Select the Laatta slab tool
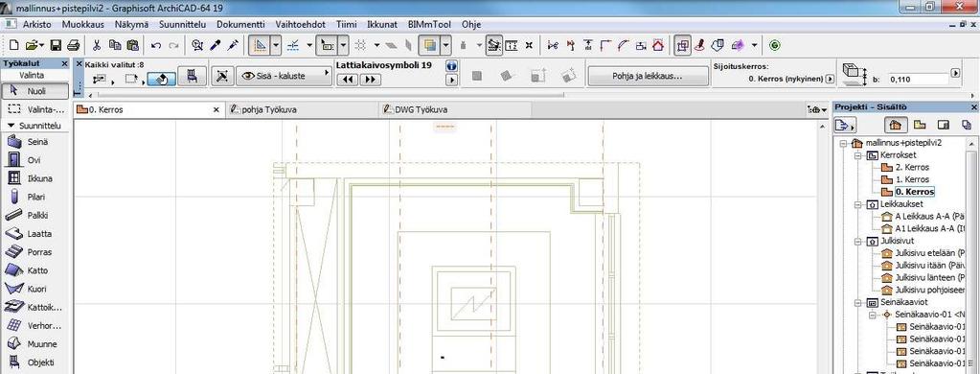 [34, 234]
